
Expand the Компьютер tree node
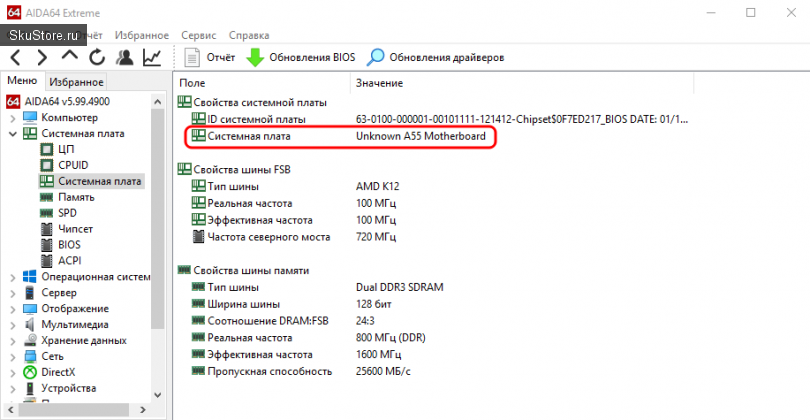[12, 118]
